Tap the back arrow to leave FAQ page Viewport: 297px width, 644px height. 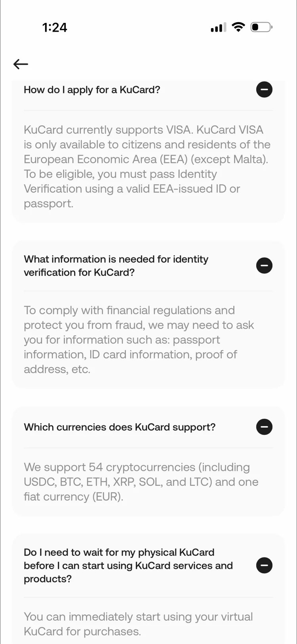(x=20, y=64)
